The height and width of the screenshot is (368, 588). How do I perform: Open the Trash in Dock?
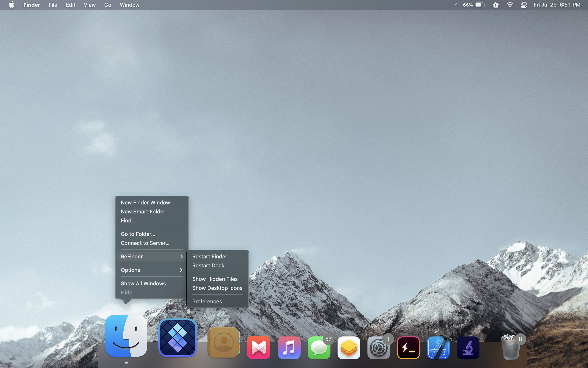tap(510, 348)
